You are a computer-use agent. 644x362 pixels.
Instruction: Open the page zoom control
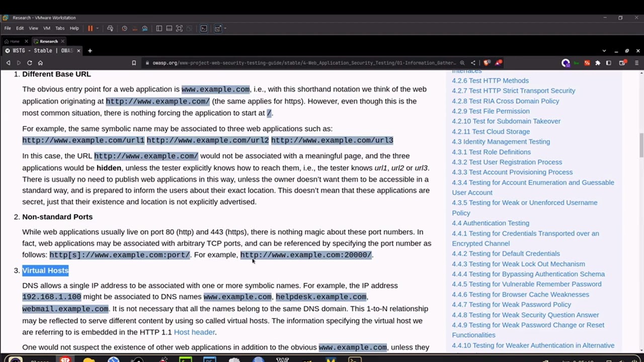[x=462, y=63]
